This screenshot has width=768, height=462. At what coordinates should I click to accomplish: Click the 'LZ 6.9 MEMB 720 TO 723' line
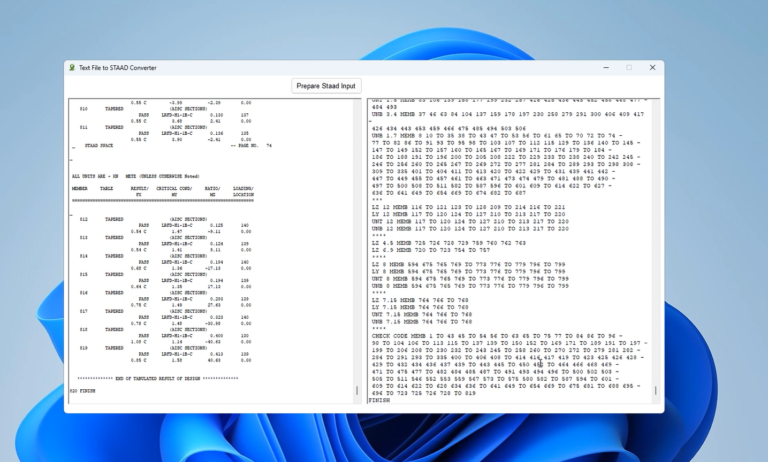tap(430, 250)
